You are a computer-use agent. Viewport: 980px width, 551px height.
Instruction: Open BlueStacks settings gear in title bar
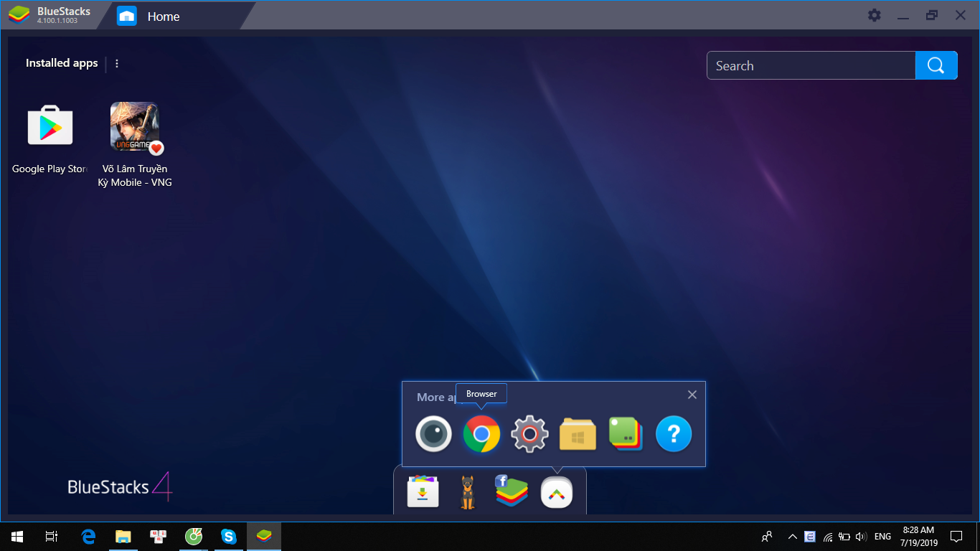pos(874,15)
